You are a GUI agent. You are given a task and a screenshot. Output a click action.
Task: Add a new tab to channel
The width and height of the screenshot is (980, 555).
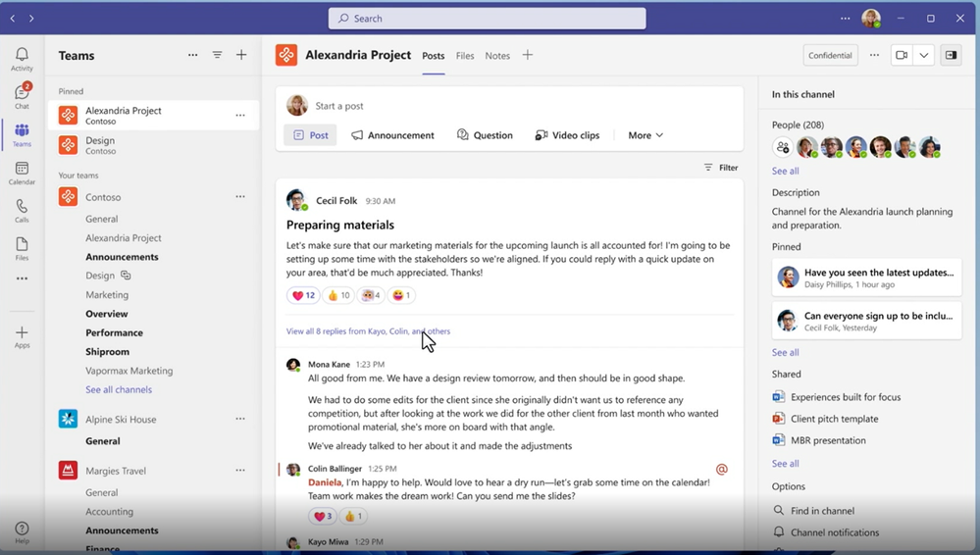coord(528,55)
